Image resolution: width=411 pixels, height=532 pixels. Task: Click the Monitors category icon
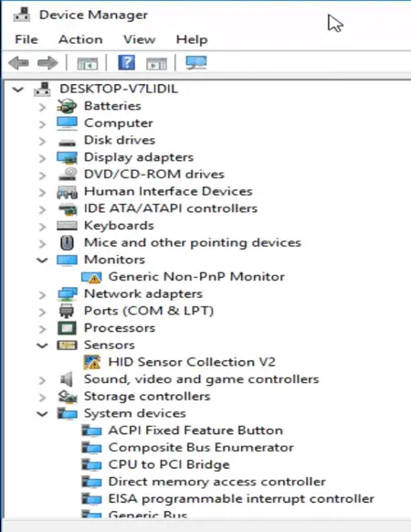tap(67, 261)
